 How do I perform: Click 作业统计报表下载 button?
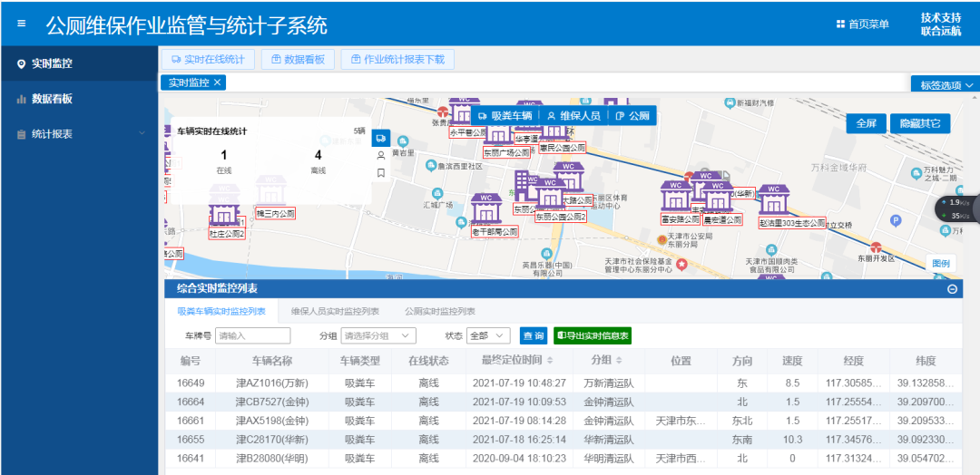(x=397, y=59)
